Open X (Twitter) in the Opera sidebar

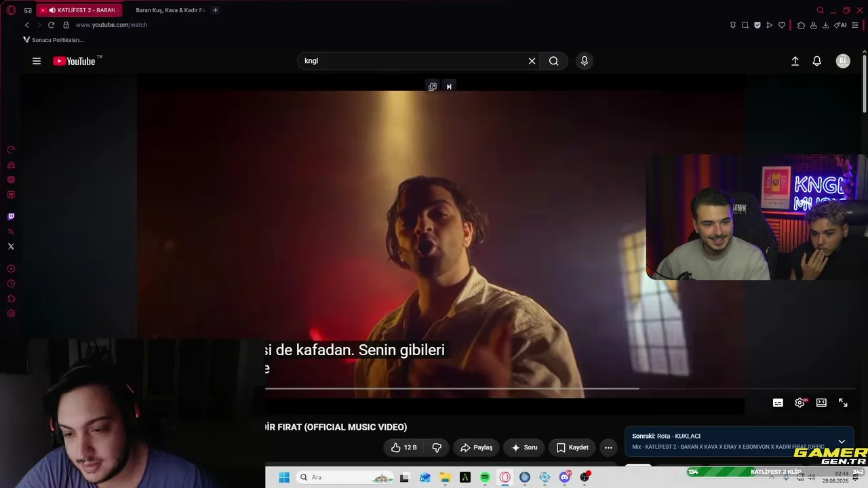click(11, 247)
